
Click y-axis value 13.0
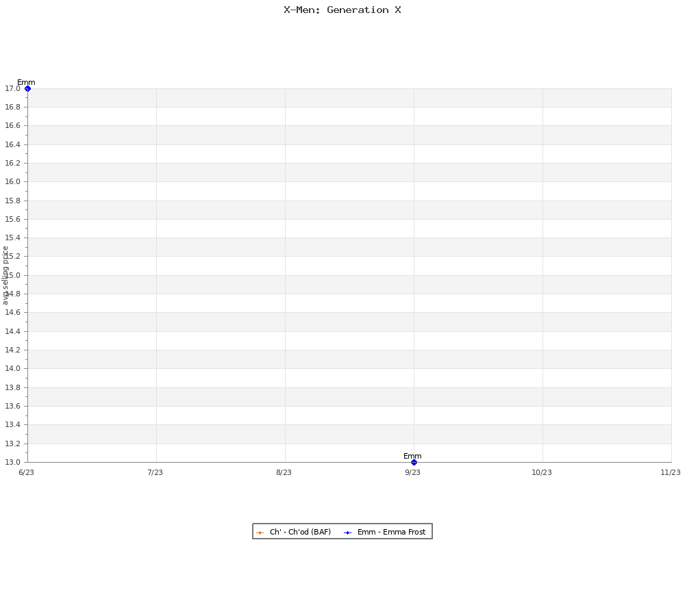12,462
